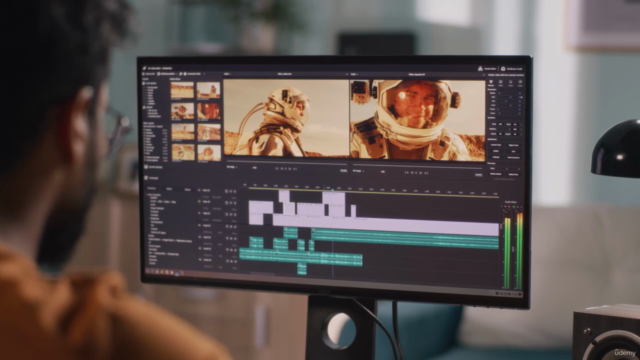This screenshot has width=640, height=360.
Task: Click the top-left button in the properties six-button grid
Action: click(496, 145)
